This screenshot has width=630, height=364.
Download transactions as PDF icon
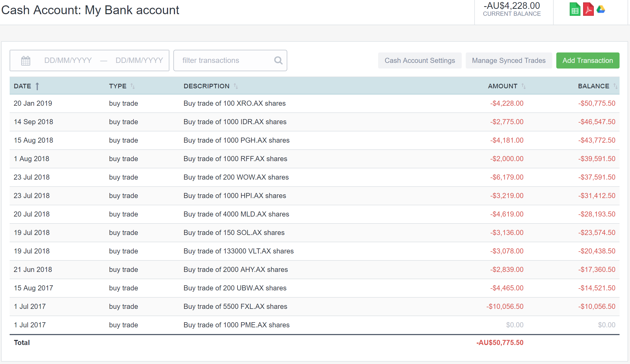coord(588,9)
